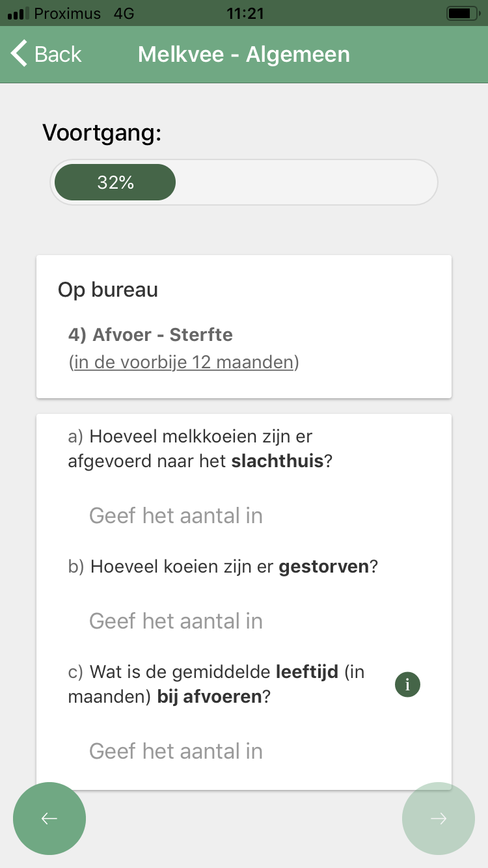Click the underlined 'in de voorbije 12 maanden' text
The image size is (488, 868).
(184, 362)
